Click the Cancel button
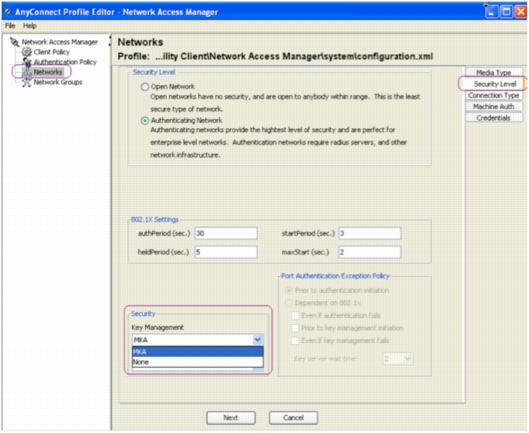 293,418
